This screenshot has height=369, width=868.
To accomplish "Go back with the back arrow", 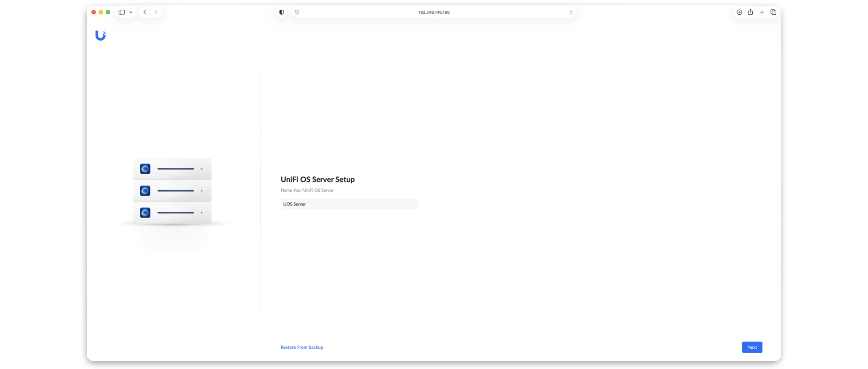I will (145, 12).
